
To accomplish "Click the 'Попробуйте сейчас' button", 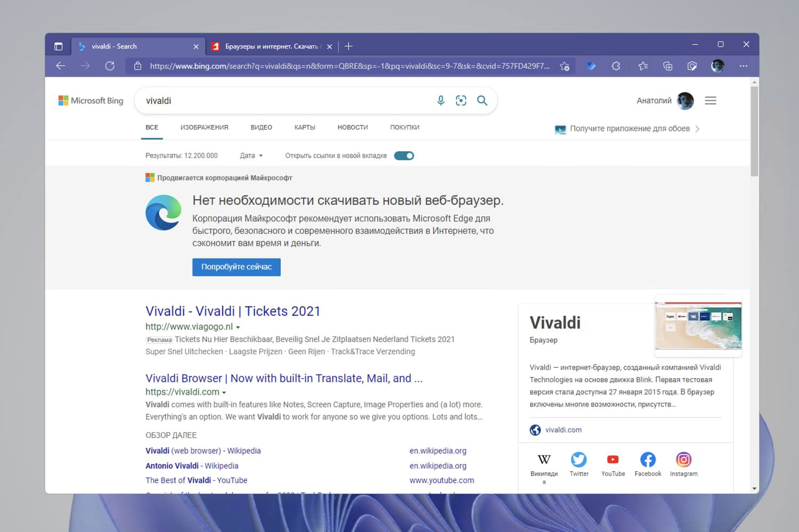I will (237, 267).
